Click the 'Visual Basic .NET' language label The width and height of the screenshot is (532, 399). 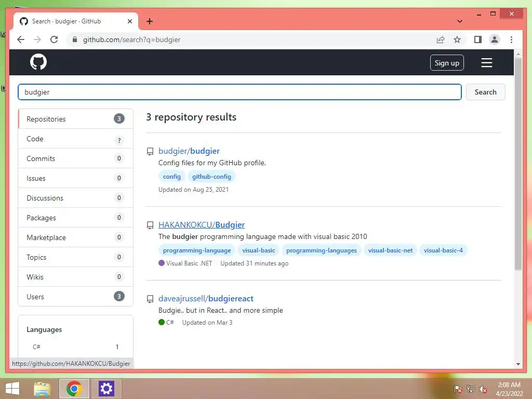coord(189,263)
